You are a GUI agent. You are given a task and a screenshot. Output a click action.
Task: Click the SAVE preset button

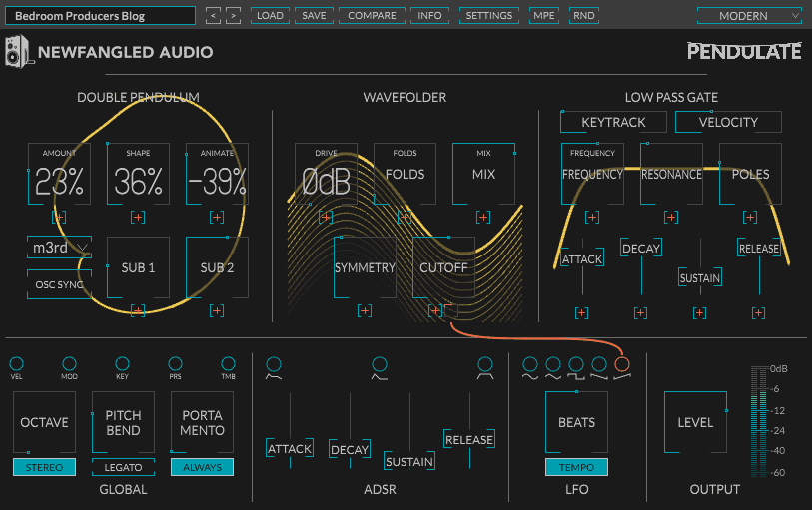tap(314, 16)
